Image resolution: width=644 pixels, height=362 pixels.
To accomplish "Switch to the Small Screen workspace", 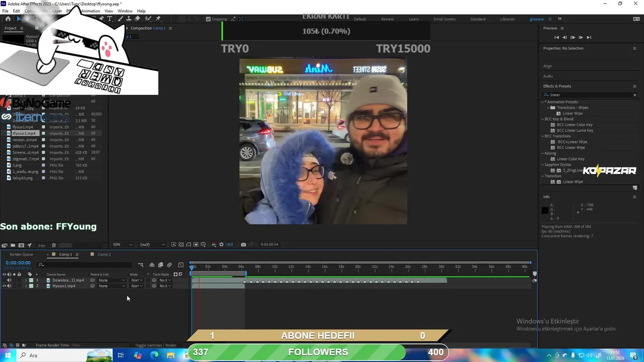I will [444, 19].
